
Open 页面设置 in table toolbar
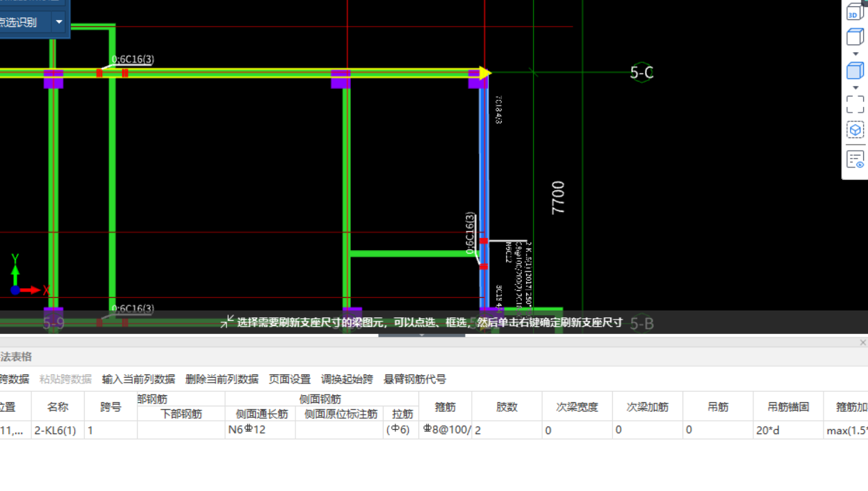pos(290,379)
